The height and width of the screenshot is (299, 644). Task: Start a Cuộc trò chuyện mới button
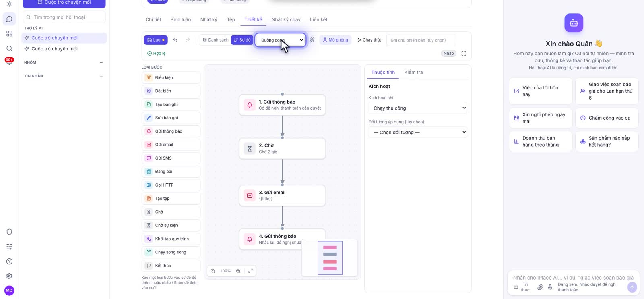tap(64, 3)
